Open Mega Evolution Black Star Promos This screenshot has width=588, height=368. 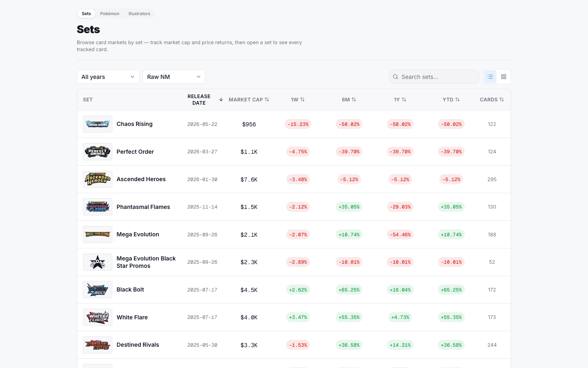tap(146, 262)
